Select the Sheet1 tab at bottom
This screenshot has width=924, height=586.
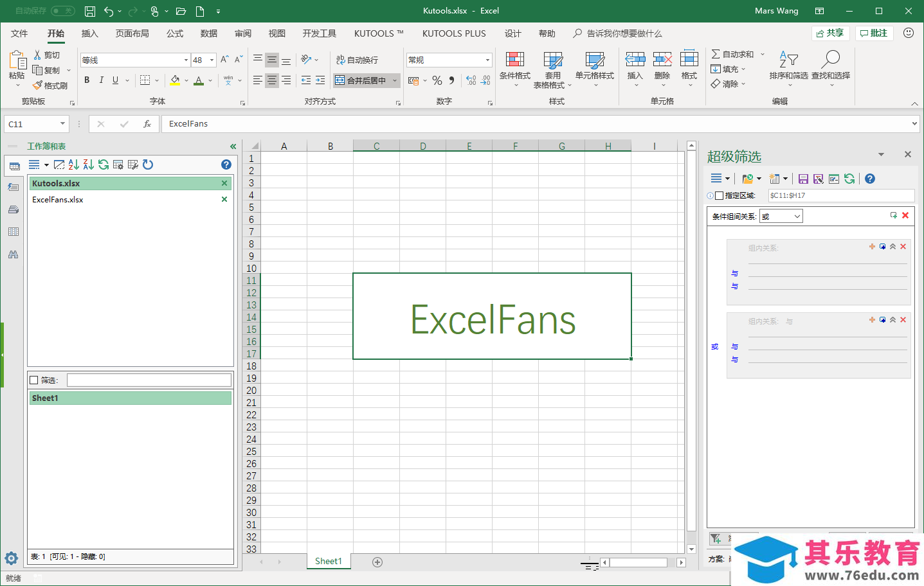tap(329, 562)
